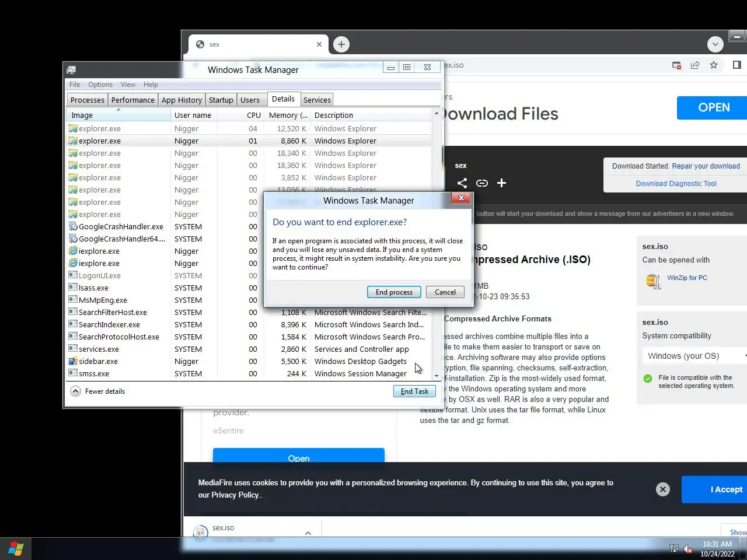The height and width of the screenshot is (560, 747).
Task: Copy link with MediaFire chain icon
Action: tap(482, 183)
